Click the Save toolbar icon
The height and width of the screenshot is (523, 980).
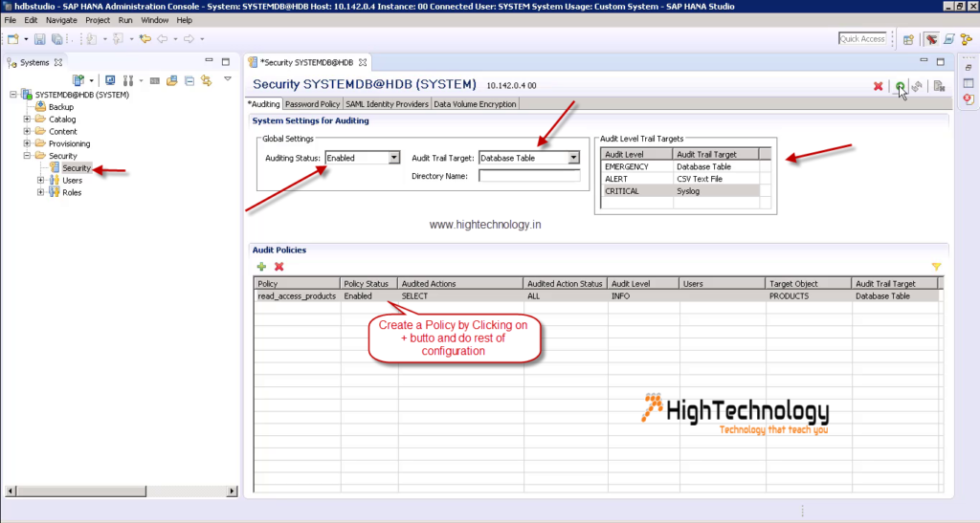pos(39,38)
